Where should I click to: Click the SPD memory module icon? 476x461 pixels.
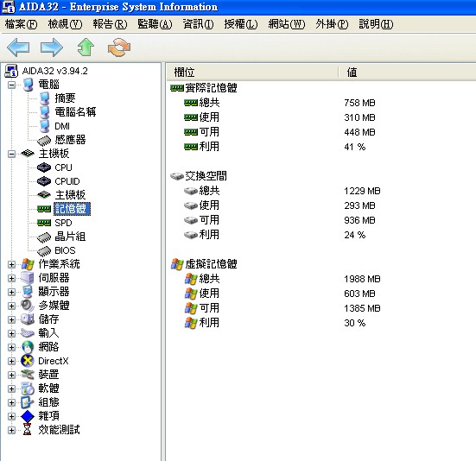44,223
